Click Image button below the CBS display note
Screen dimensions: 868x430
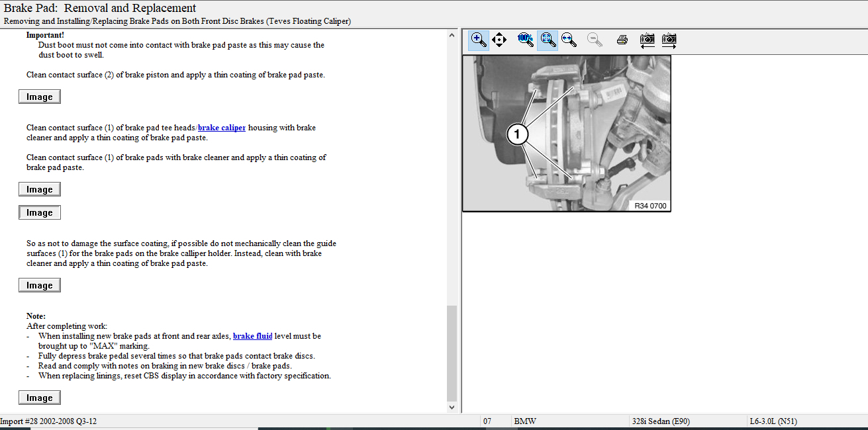click(x=40, y=398)
